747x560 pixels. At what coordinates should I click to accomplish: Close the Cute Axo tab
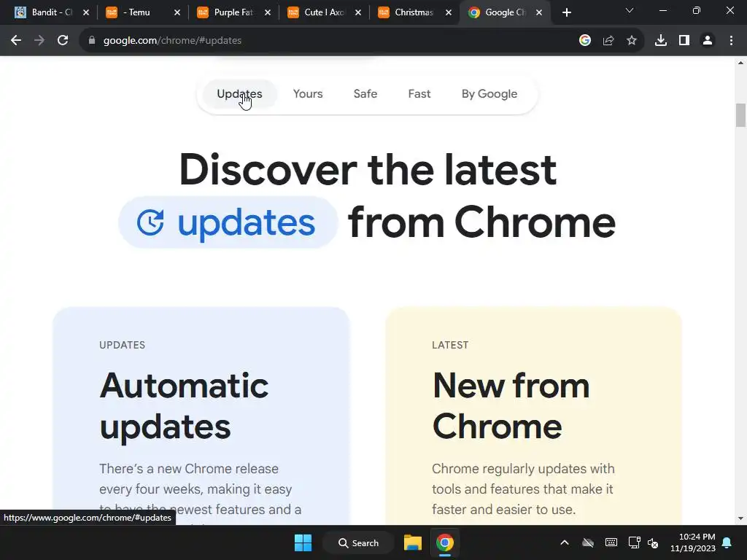click(358, 12)
